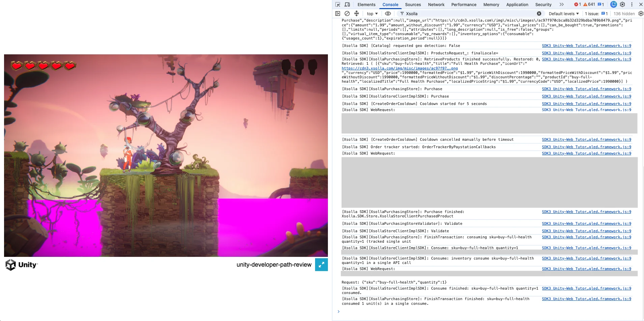Open the Security tab

click(x=543, y=4)
